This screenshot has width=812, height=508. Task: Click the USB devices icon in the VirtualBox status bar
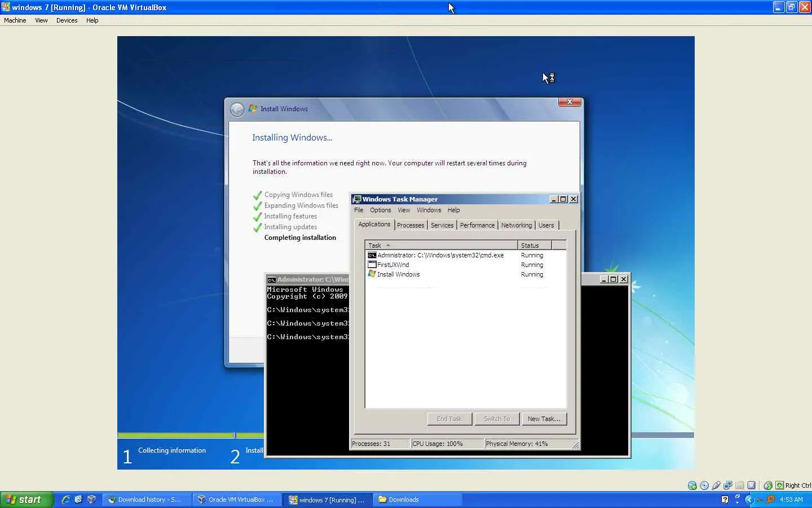point(716,485)
